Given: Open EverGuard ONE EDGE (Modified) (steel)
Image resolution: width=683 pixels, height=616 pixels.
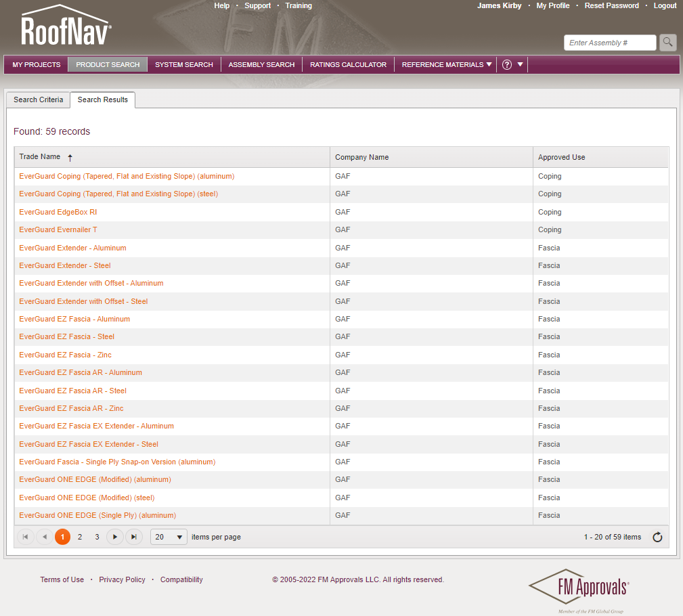Looking at the screenshot, I should (x=87, y=498).
